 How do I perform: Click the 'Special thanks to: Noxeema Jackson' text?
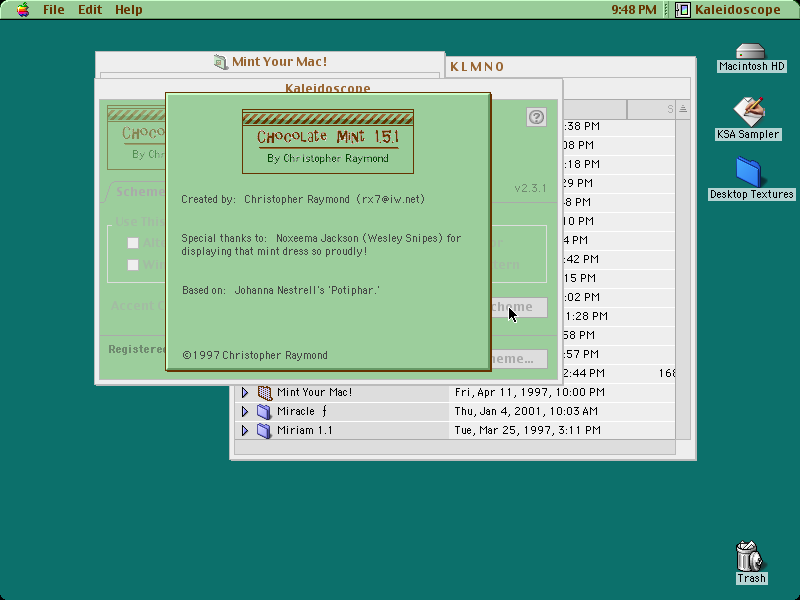[x=321, y=244]
